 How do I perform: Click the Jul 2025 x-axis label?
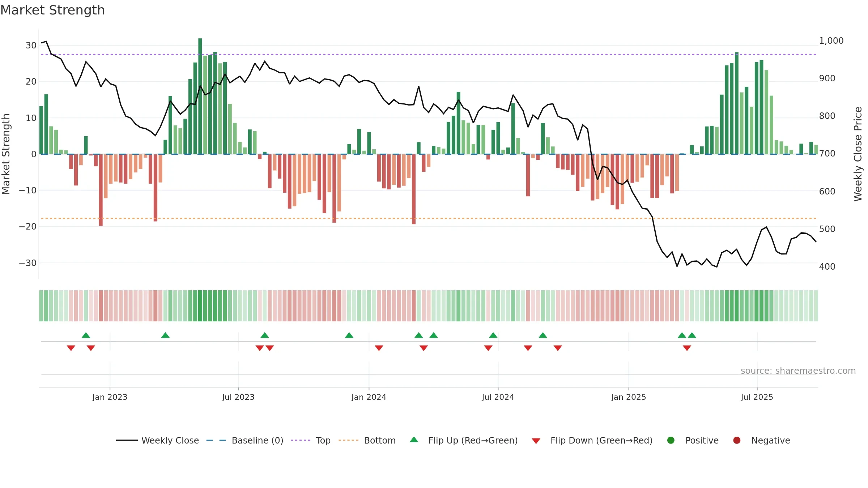(x=757, y=397)
